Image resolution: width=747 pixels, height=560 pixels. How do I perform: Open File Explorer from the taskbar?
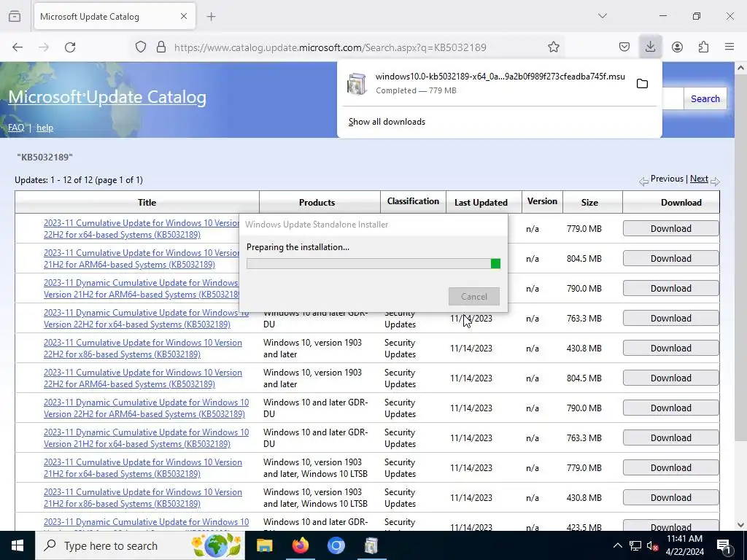[x=264, y=545]
